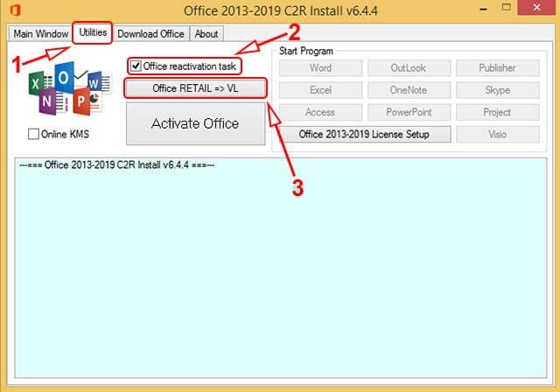
Task: Toggle the Office reactivation task checkbox
Action: pos(136,66)
